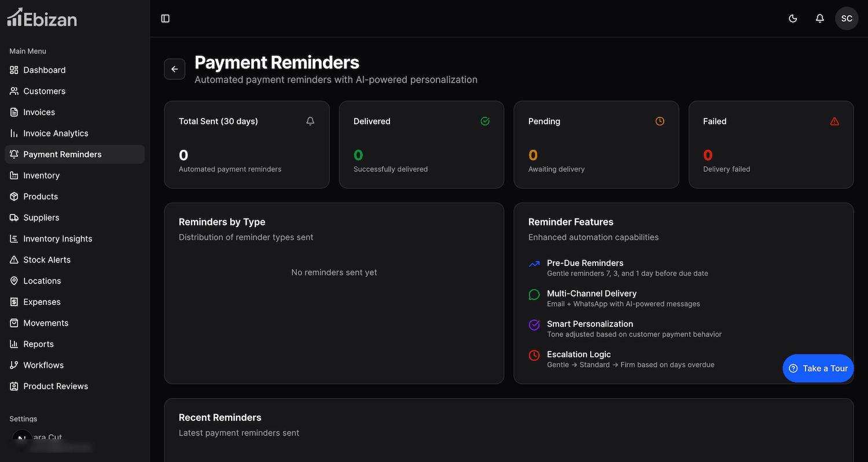
Task: Click the bell icon on Total Sent card
Action: tap(310, 121)
